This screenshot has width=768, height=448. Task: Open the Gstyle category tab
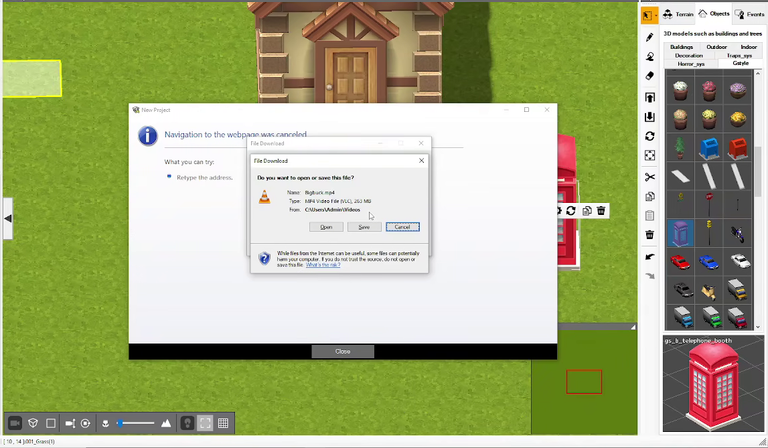click(741, 64)
